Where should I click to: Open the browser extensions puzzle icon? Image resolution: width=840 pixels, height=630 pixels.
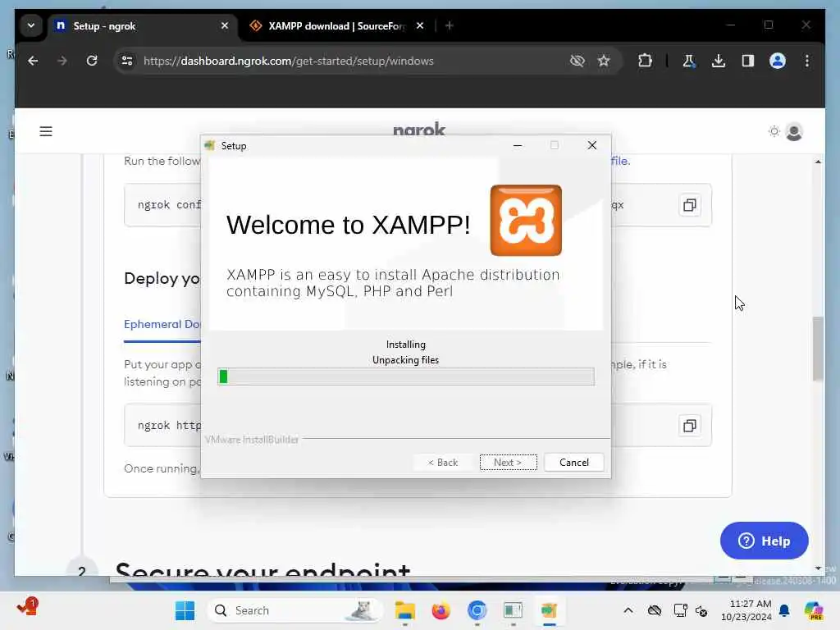pyautogui.click(x=645, y=61)
